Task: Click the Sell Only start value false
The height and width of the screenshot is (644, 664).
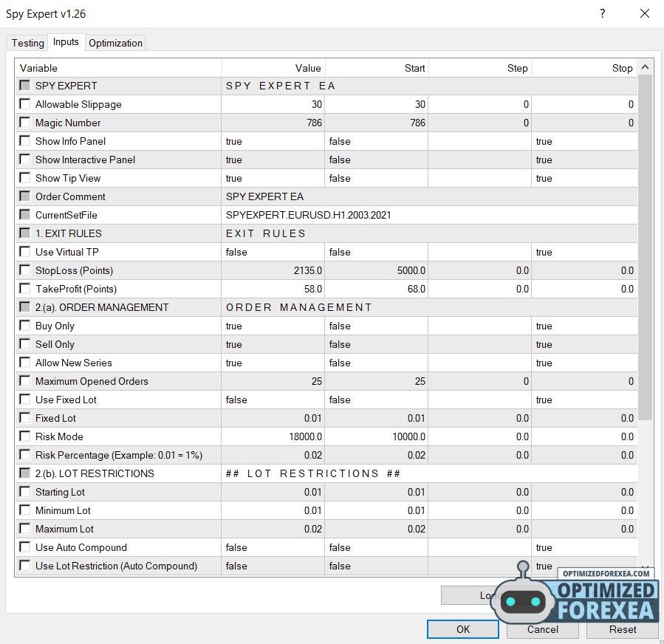Action: click(x=377, y=344)
